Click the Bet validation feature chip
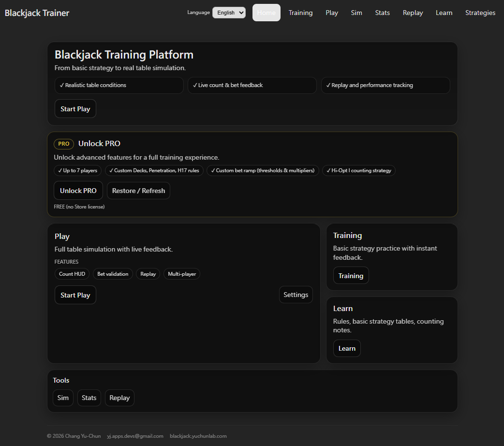Image resolution: width=504 pixels, height=446 pixels. tap(113, 274)
